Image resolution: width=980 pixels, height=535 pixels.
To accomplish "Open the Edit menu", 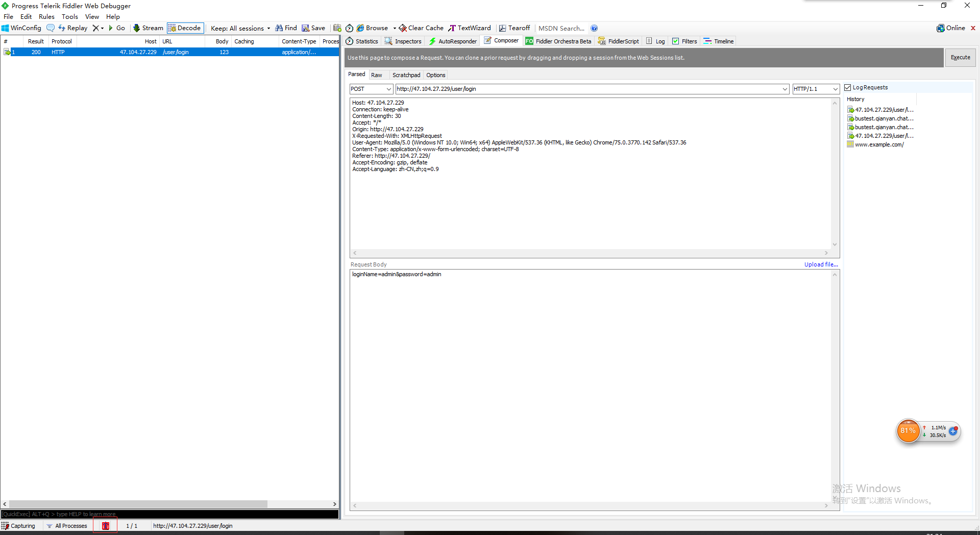I will click(x=26, y=16).
